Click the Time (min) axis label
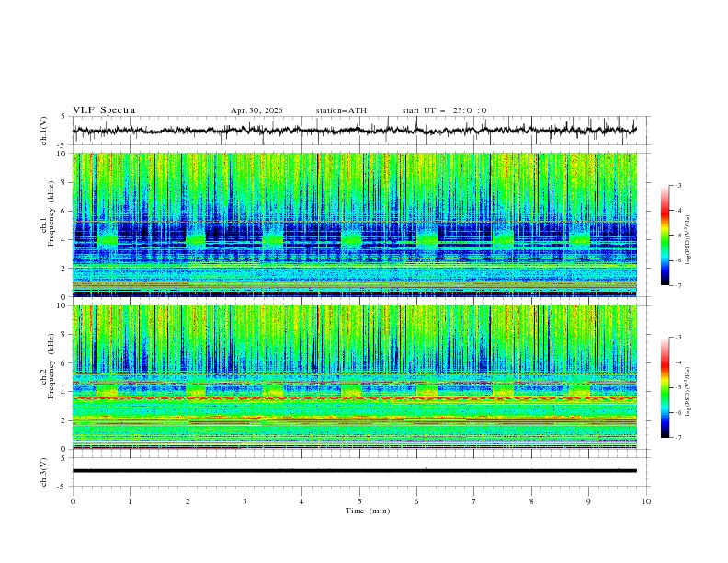This screenshot has height=563, width=728. (368, 511)
